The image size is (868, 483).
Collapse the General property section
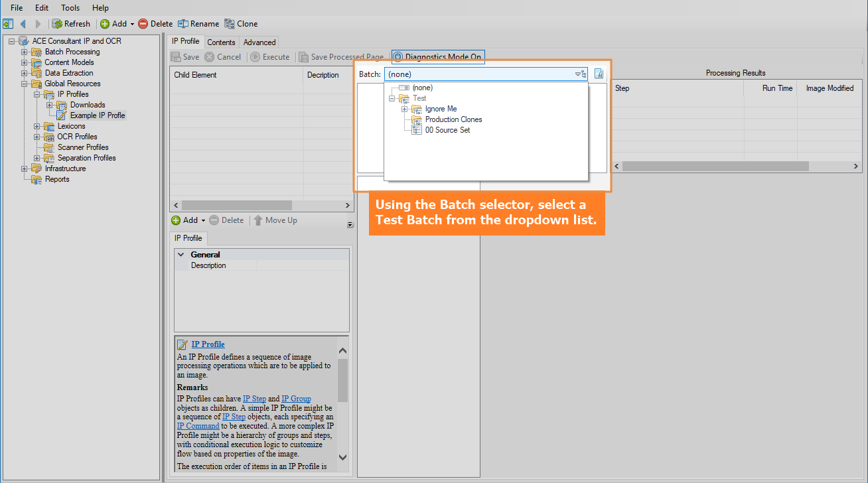tap(181, 254)
